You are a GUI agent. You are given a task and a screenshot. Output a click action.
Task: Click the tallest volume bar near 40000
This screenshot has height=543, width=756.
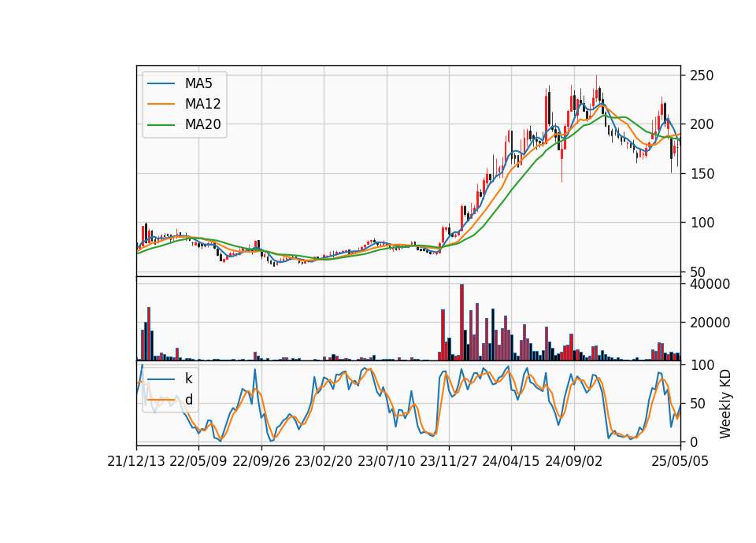(x=461, y=323)
